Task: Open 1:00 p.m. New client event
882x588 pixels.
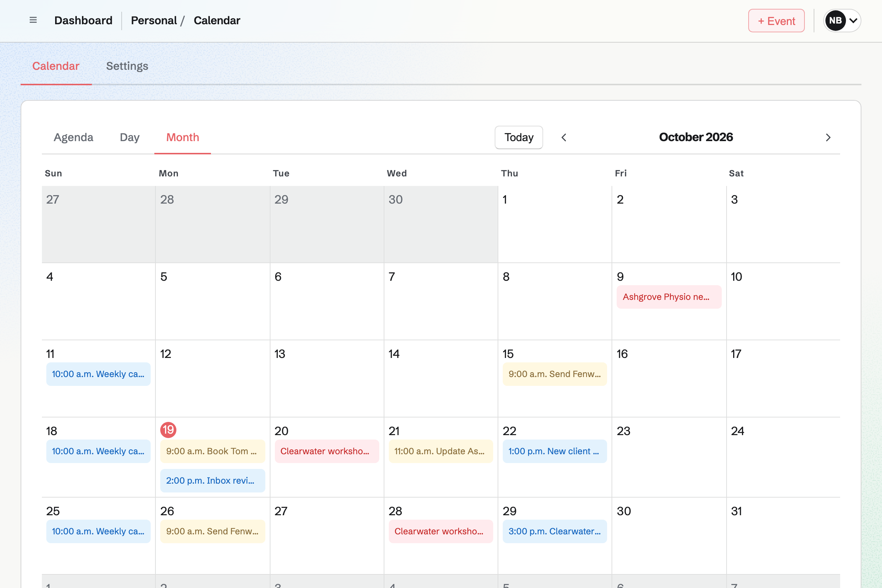Action: click(555, 452)
